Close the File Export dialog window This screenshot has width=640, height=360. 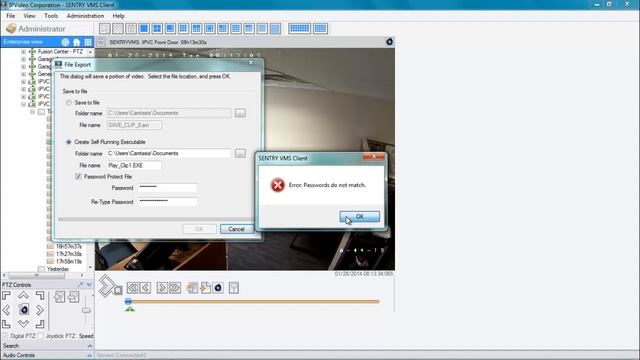251,62
